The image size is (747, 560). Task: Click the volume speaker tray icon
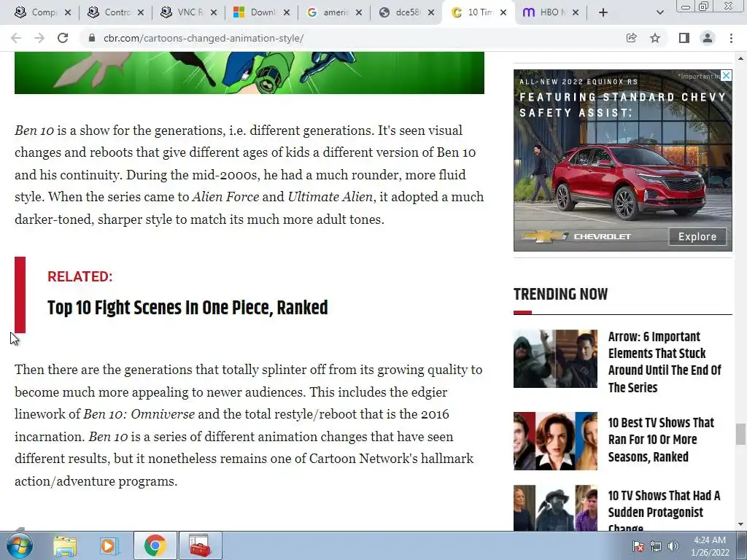tap(673, 546)
